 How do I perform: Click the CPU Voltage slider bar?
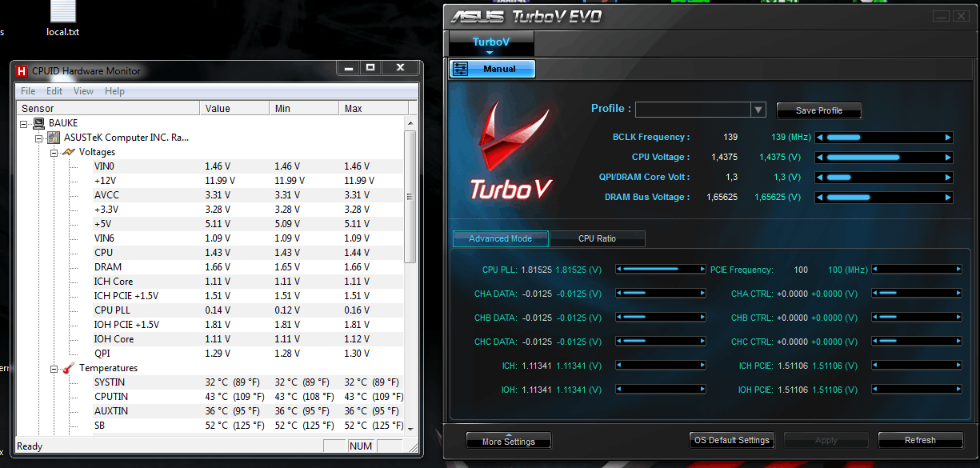(884, 158)
